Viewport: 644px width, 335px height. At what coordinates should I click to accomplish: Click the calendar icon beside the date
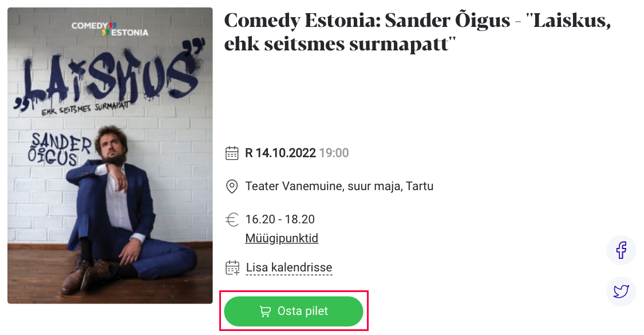[x=232, y=153]
